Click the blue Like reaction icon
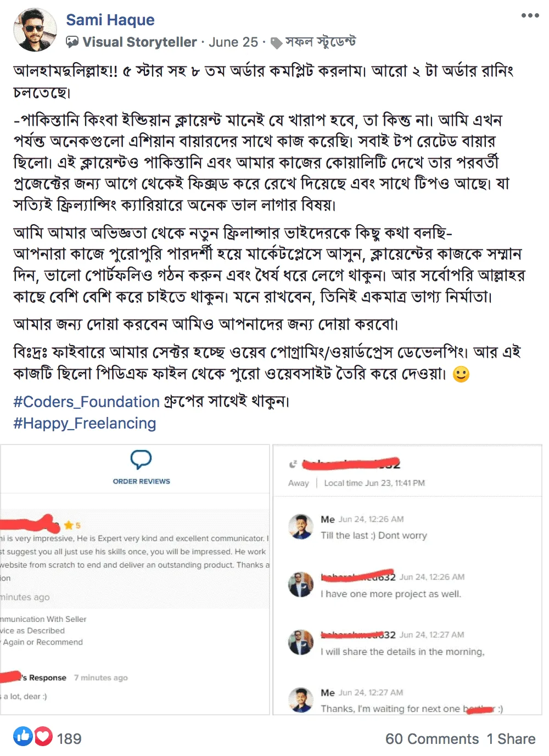Image resolution: width=549 pixels, height=756 pixels. [23, 736]
